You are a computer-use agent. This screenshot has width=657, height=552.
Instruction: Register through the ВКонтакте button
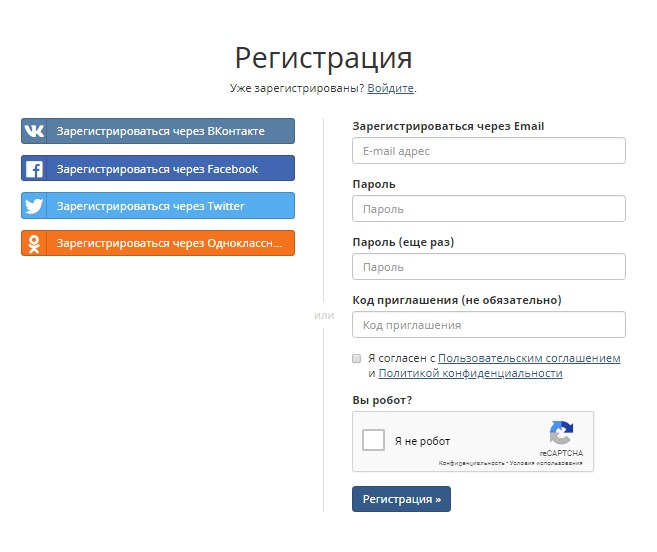[x=158, y=131]
